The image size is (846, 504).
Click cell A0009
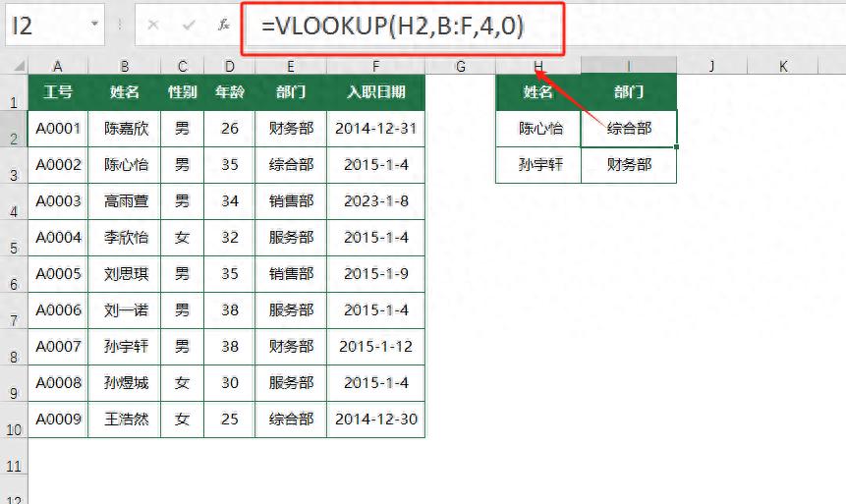click(x=58, y=420)
